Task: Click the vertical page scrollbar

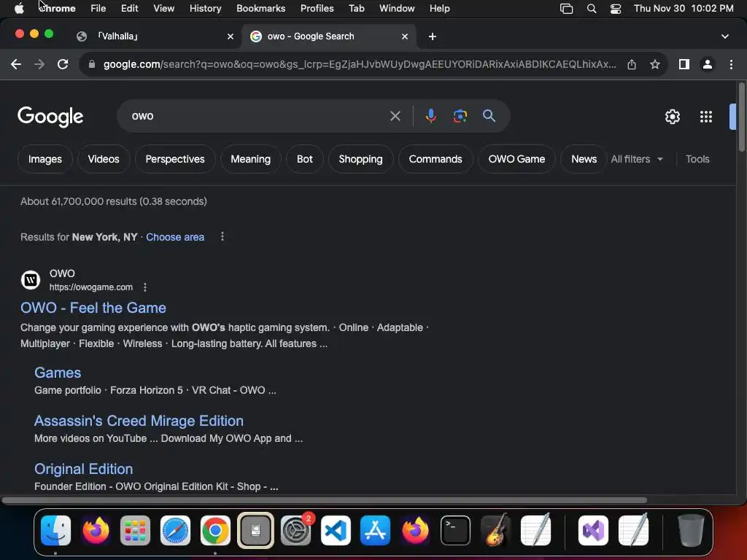Action: coord(741,117)
